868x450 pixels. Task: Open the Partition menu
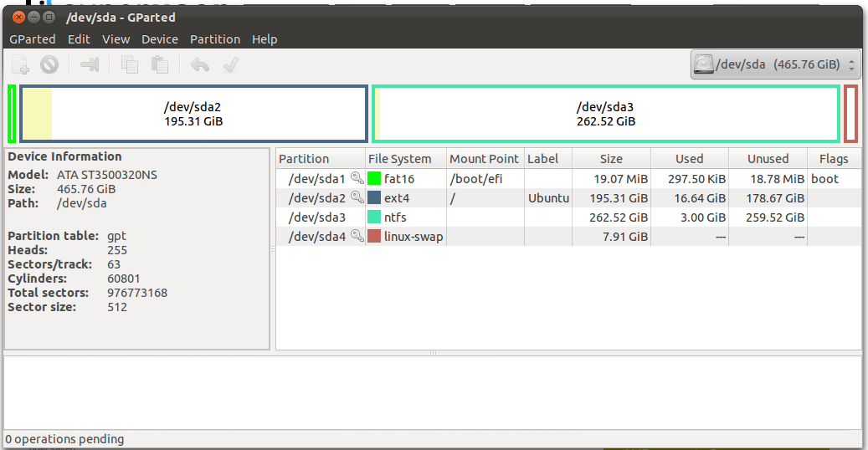pos(214,39)
